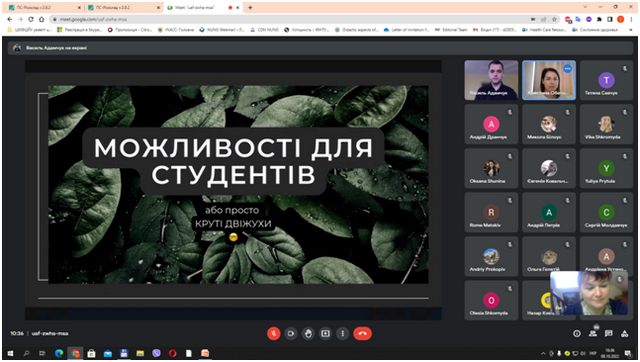Click the meet.google.com address bar
The image size is (640, 362).
[x=286, y=19]
